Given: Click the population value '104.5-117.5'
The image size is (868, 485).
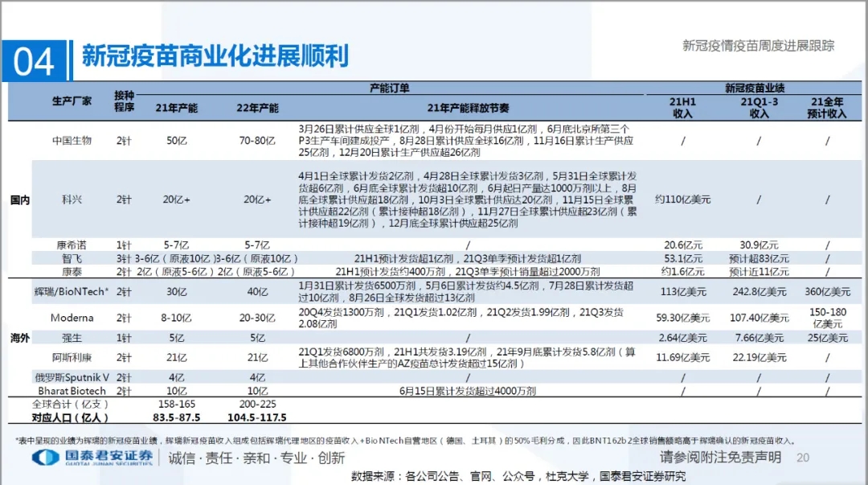Looking at the screenshot, I should pyautogui.click(x=257, y=417).
